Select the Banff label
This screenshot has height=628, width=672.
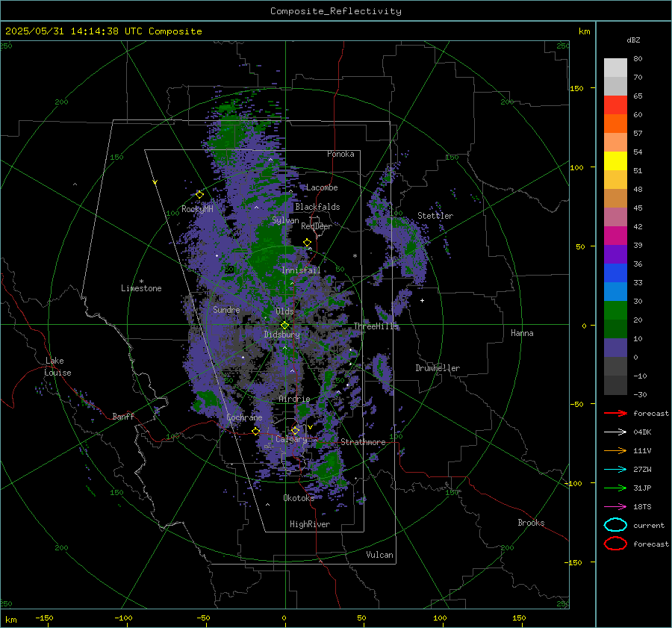point(123,416)
